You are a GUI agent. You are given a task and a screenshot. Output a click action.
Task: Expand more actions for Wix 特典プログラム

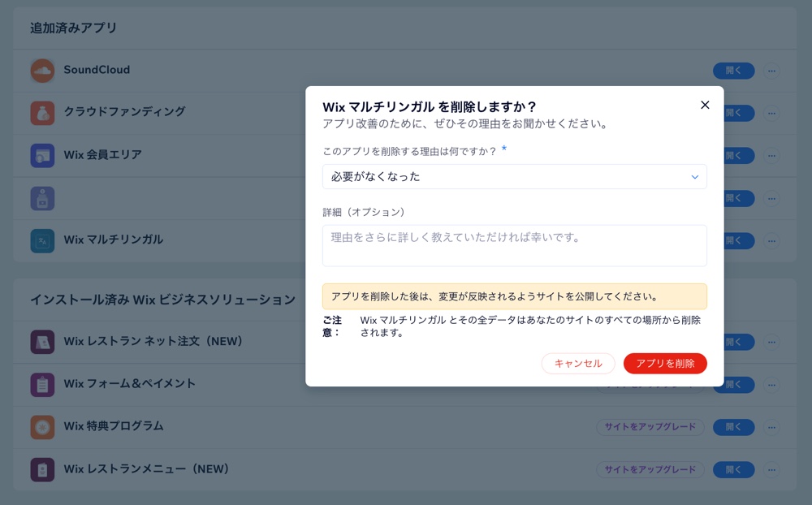click(771, 427)
